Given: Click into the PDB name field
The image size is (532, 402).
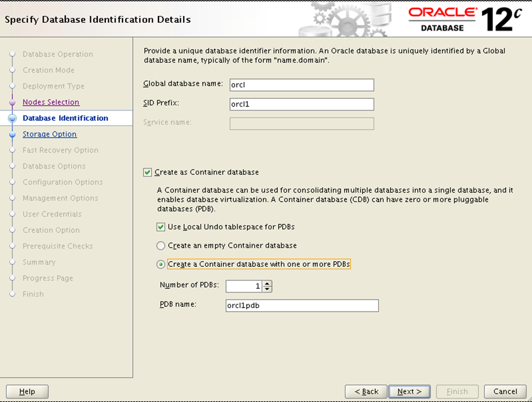Looking at the screenshot, I should [x=302, y=306].
